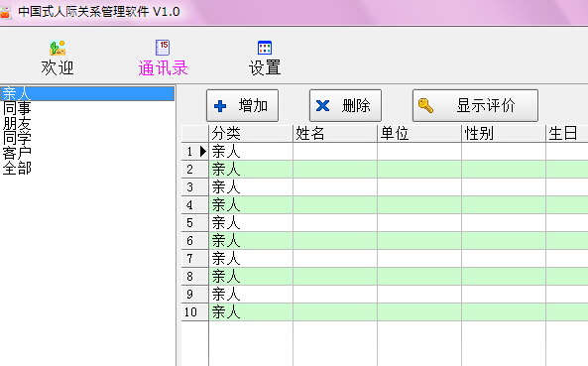Screen dimensions: 588x366
Task: Click empty 姓名 cell in row 10
Action: pos(335,312)
